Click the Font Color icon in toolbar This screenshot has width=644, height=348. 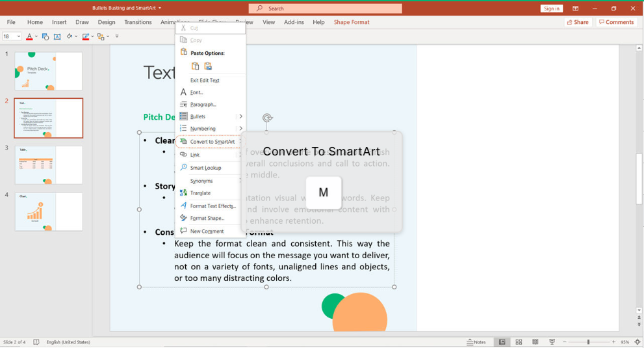coord(29,36)
